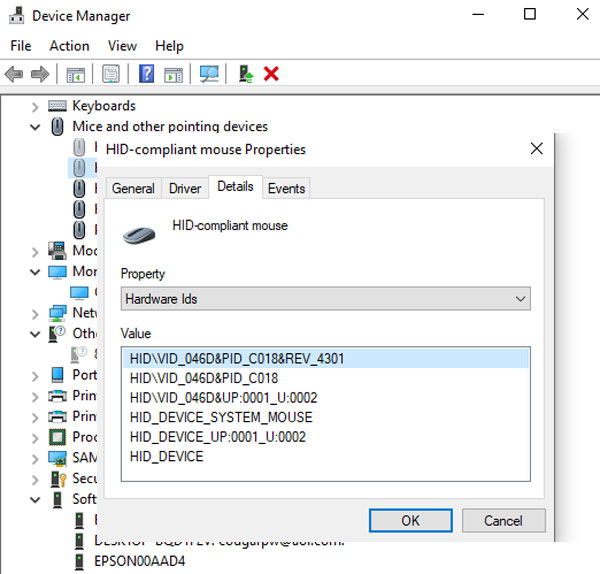
Task: Click Scan for hardware changes monitor icon
Action: point(209,73)
